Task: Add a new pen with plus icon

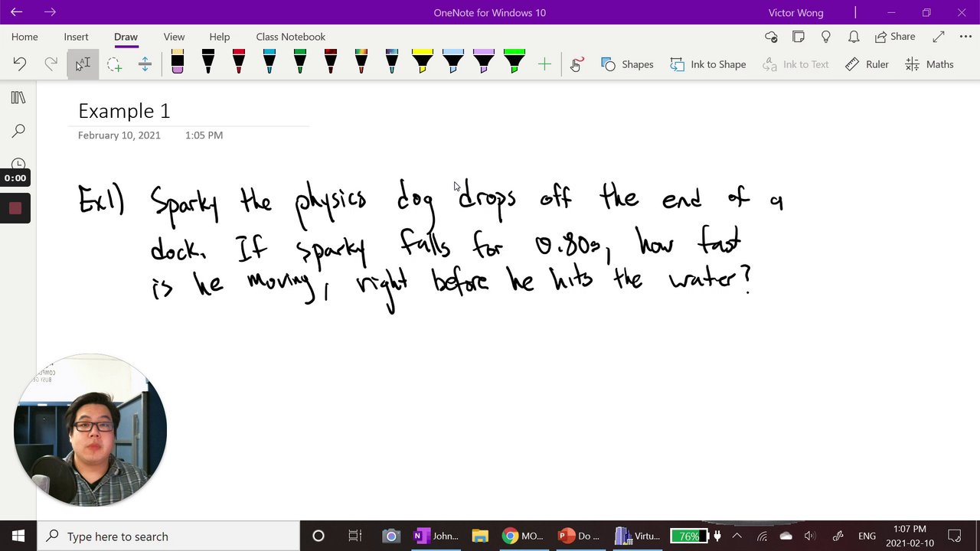Action: [544, 64]
